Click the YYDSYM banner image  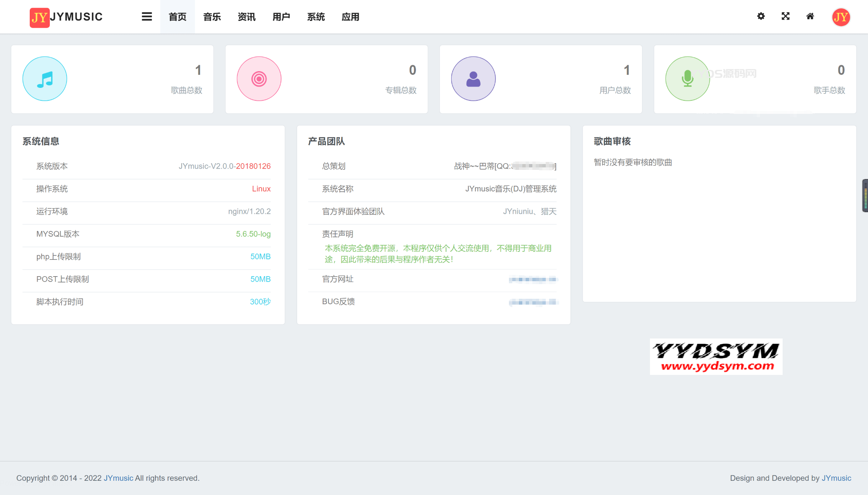[x=716, y=357]
